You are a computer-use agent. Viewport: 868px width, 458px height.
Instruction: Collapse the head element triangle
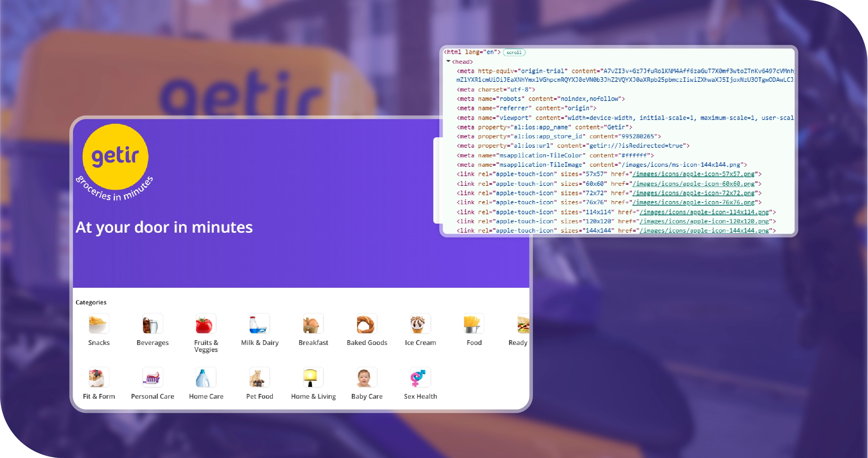coord(448,61)
